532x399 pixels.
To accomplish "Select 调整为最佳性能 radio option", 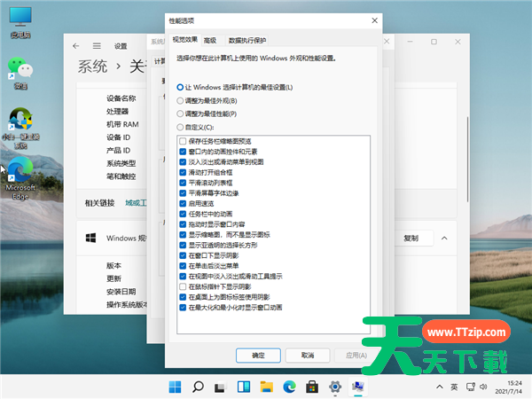I will (181, 113).
